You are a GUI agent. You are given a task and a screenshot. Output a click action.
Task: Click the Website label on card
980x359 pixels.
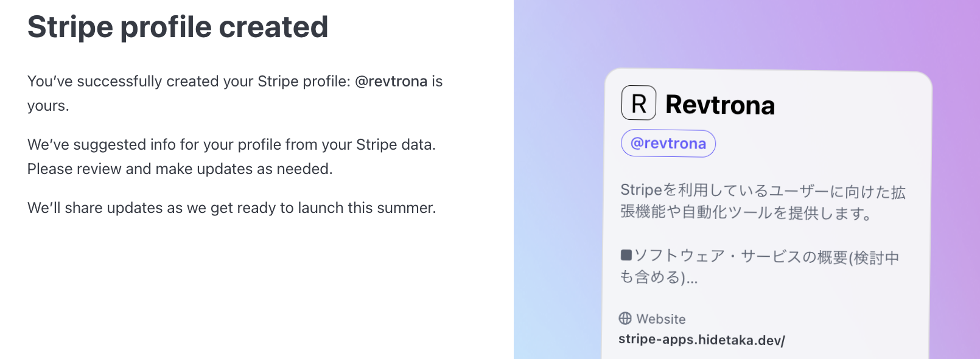pyautogui.click(x=661, y=319)
